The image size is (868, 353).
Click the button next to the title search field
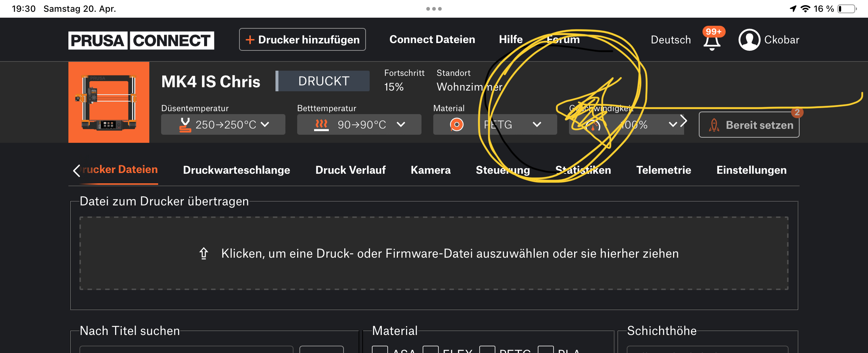click(321, 350)
